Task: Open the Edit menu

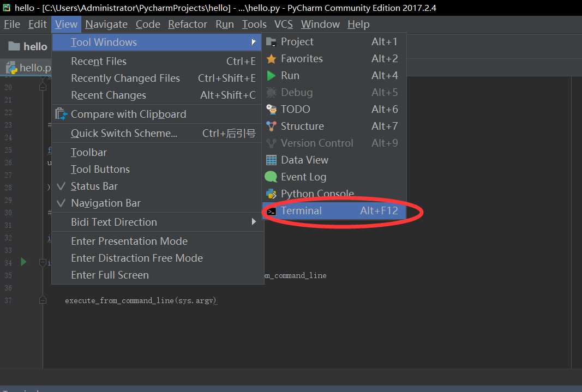Action: pyautogui.click(x=38, y=25)
